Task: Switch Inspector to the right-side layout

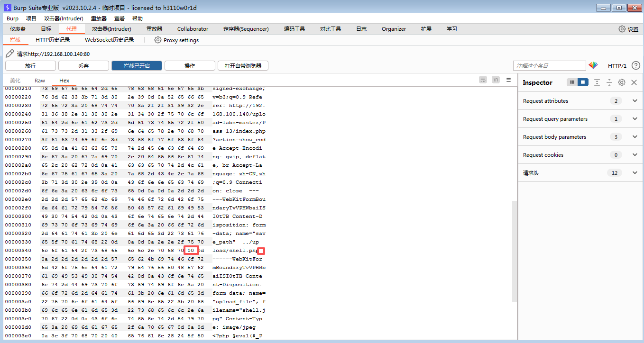Action: tap(583, 82)
